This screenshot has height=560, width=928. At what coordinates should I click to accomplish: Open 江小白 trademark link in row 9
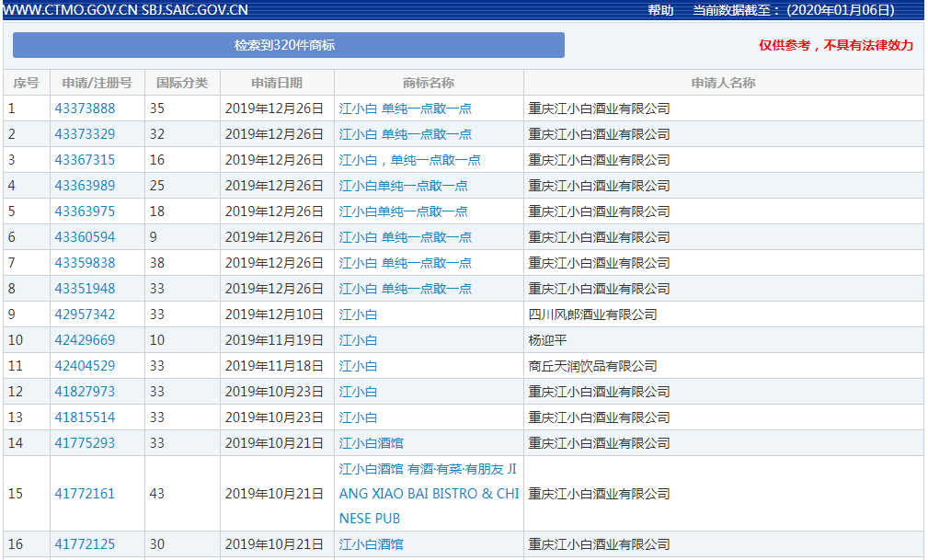[358, 314]
